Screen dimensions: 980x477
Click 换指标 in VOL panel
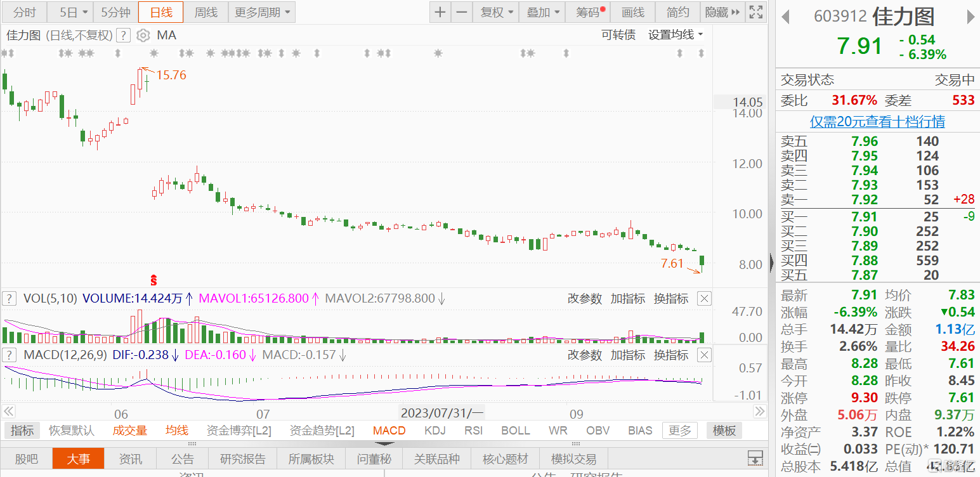coord(671,298)
